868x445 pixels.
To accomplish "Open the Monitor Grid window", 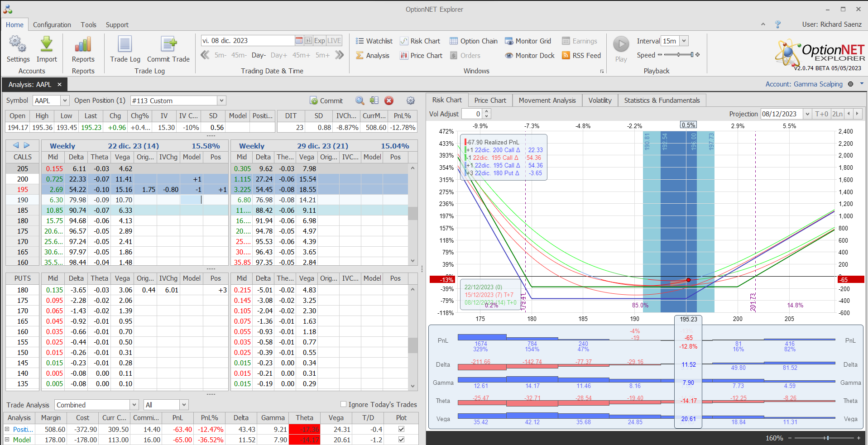I will (x=528, y=41).
